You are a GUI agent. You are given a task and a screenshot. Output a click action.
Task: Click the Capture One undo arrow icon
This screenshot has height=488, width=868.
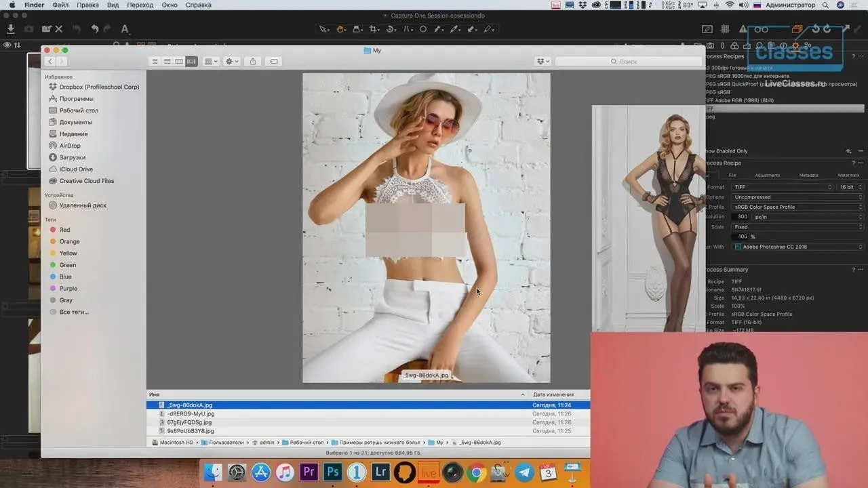(94, 29)
